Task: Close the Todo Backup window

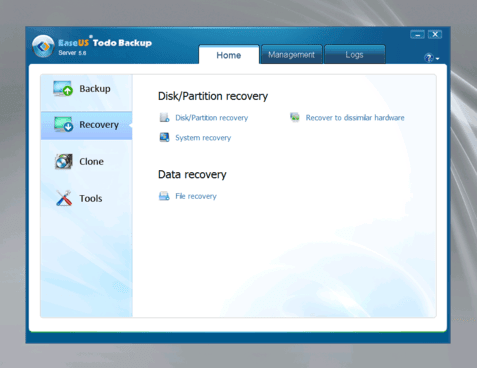Action: [x=435, y=34]
